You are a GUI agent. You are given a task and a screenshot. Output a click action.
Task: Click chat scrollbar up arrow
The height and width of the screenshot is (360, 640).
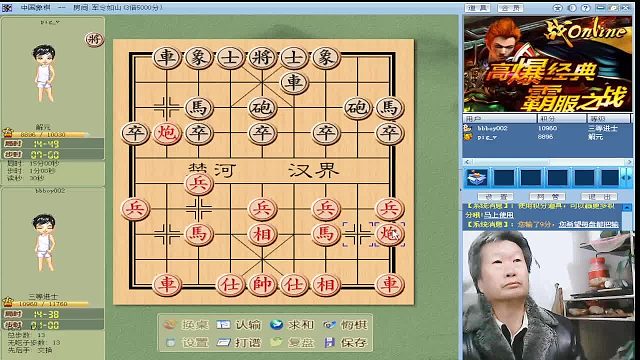[627, 208]
